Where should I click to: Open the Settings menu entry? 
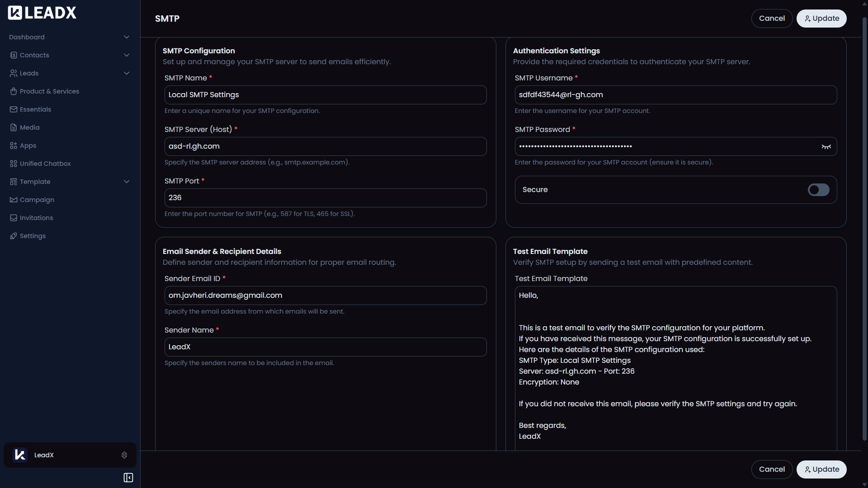click(33, 236)
